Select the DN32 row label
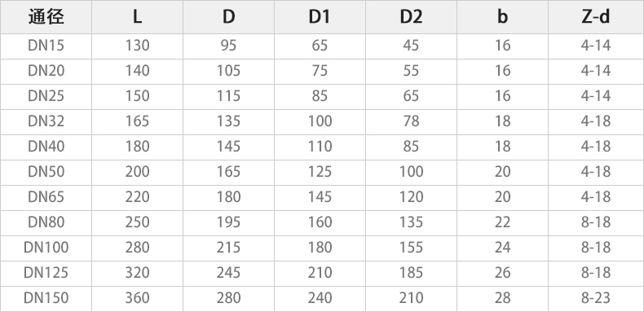 click(x=46, y=121)
